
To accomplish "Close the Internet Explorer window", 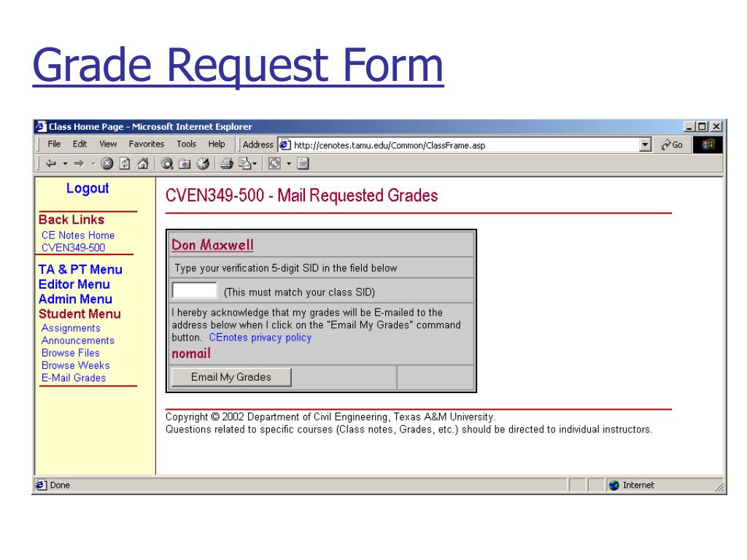I will click(716, 127).
